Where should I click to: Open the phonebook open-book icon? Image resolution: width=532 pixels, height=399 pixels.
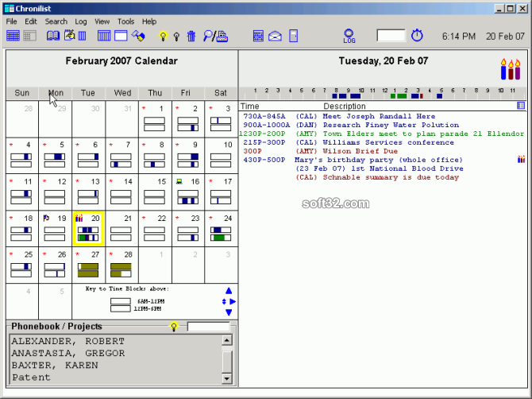(53, 36)
